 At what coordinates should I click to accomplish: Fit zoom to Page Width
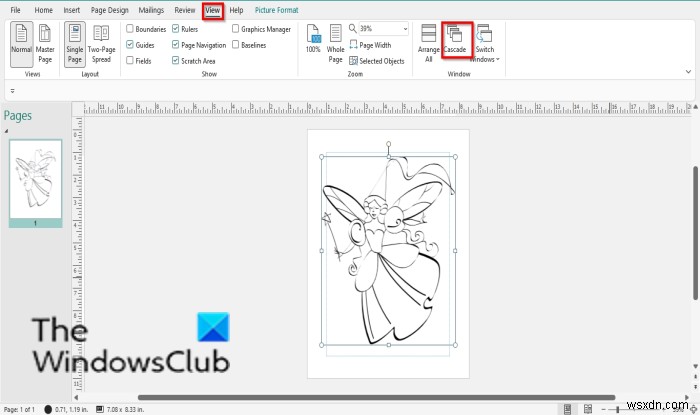coord(370,45)
